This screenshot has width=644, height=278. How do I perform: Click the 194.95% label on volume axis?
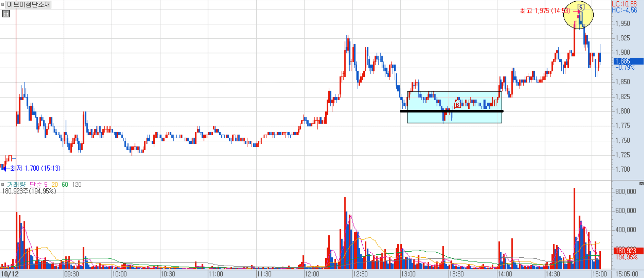[627, 257]
